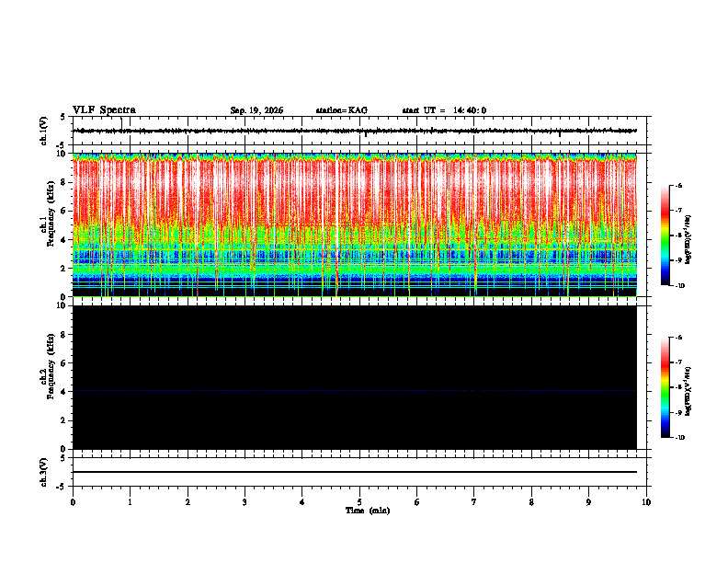Click the ch.2 spectrogram color scale bar
The height and width of the screenshot is (563, 728).
[x=665, y=387]
